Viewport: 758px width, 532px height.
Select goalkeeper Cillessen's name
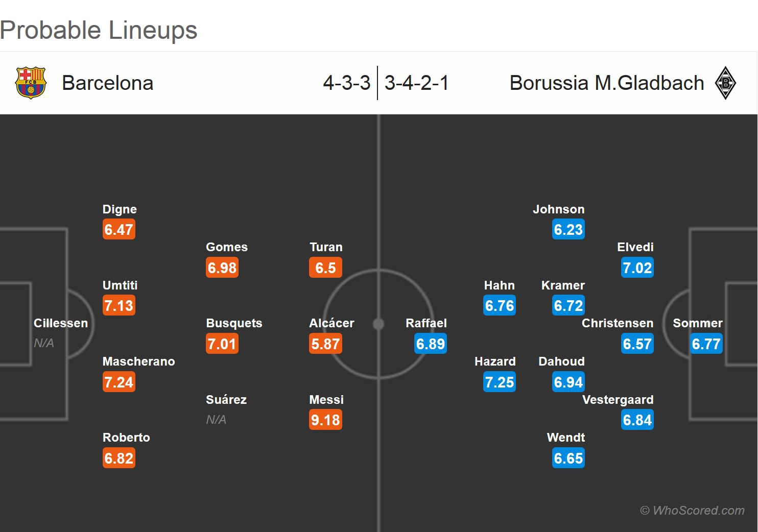coord(61,323)
